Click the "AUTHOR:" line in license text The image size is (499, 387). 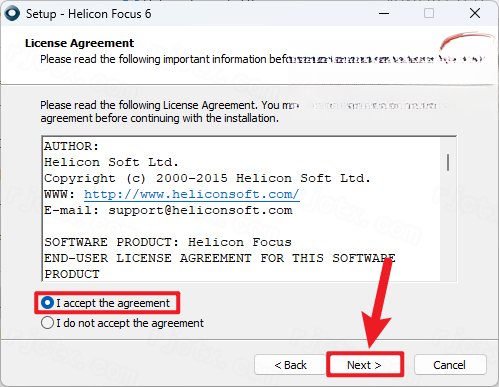(72, 146)
